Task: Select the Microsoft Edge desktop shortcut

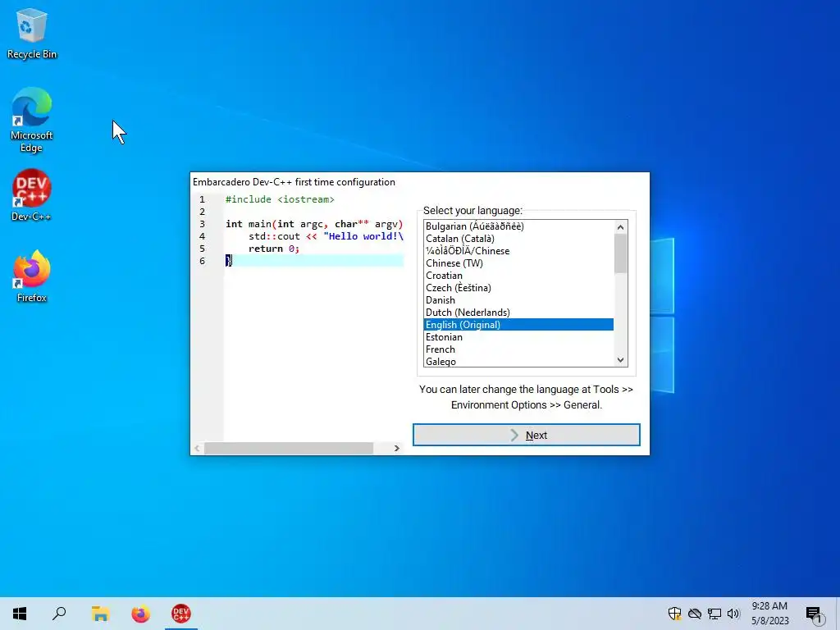Action: pos(31,120)
